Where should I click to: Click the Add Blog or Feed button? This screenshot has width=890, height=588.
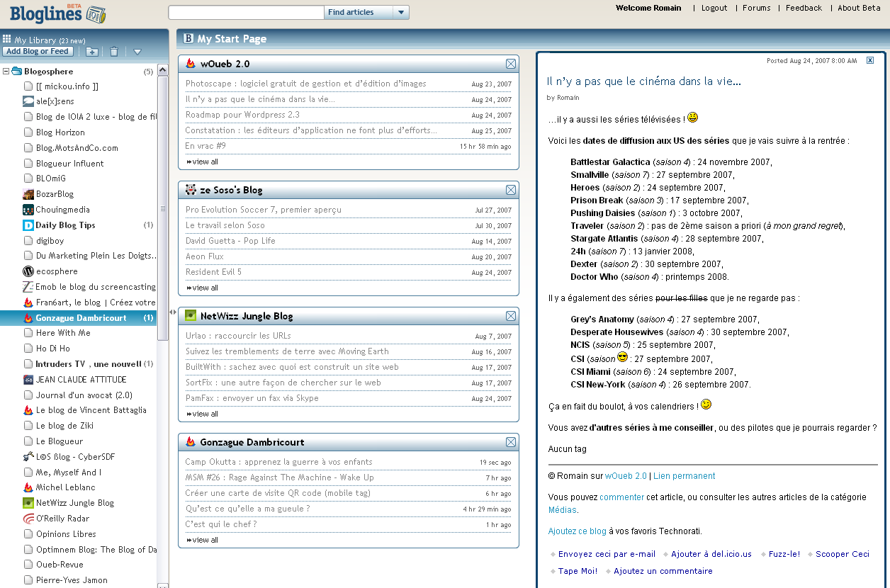pos(38,52)
